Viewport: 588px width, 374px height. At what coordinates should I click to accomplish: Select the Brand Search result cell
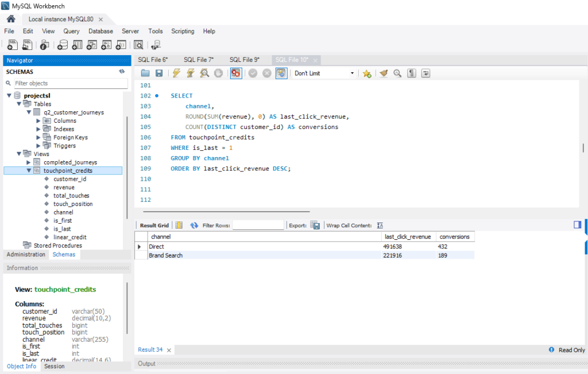pos(264,255)
